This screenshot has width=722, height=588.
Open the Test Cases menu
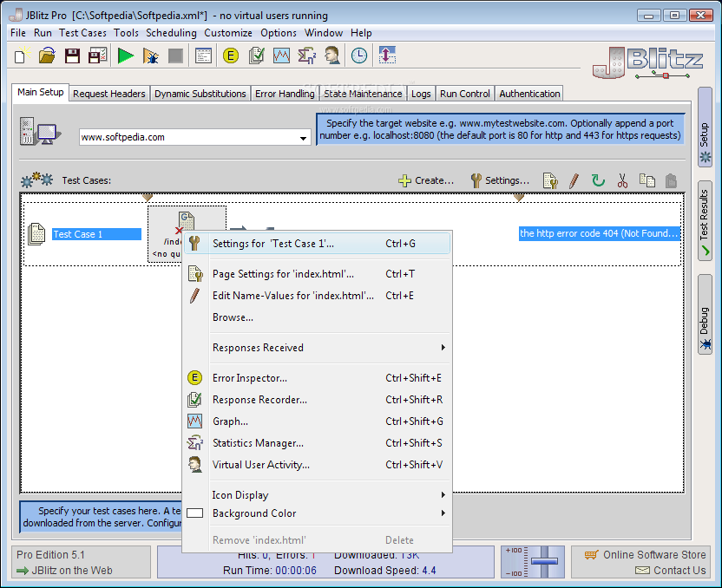click(82, 33)
